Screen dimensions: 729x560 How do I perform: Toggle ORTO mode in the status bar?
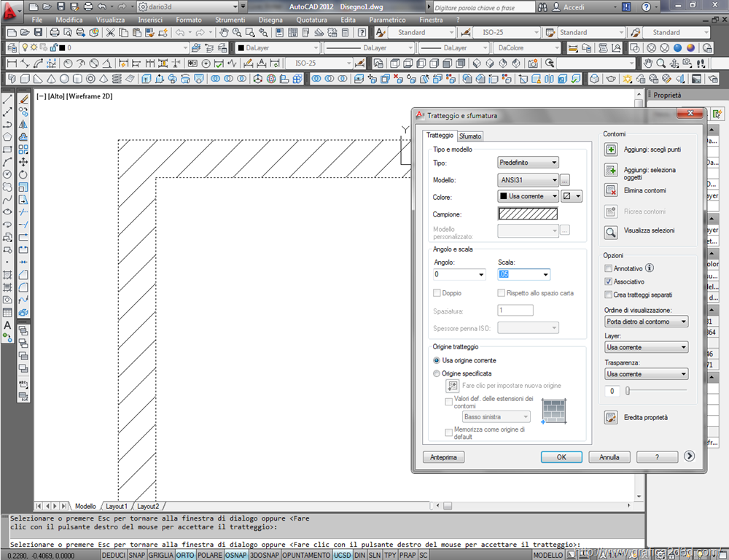click(186, 555)
